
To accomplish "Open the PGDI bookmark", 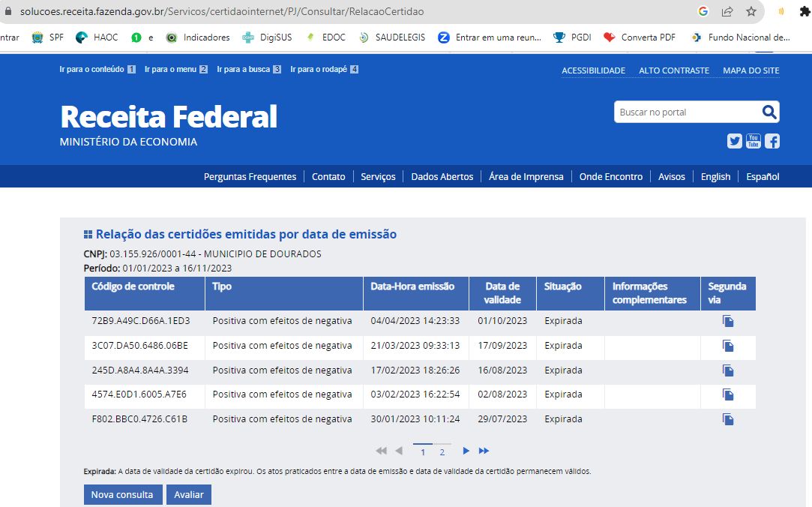I will (x=572, y=37).
